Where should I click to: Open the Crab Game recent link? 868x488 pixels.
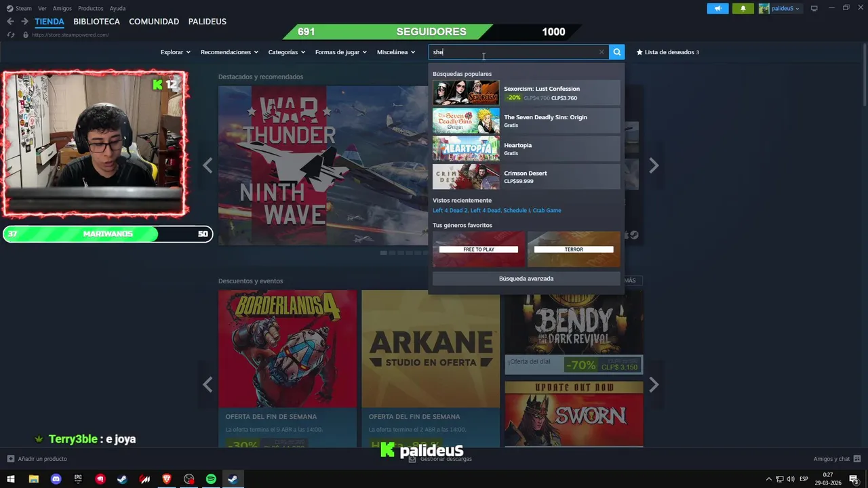point(547,210)
